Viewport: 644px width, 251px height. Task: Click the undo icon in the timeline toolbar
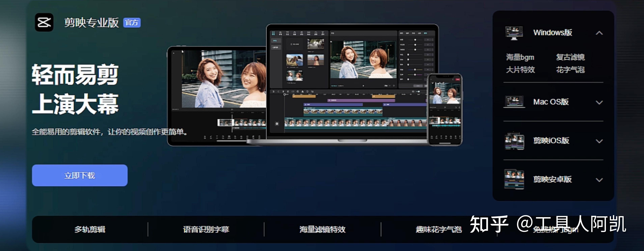click(273, 91)
